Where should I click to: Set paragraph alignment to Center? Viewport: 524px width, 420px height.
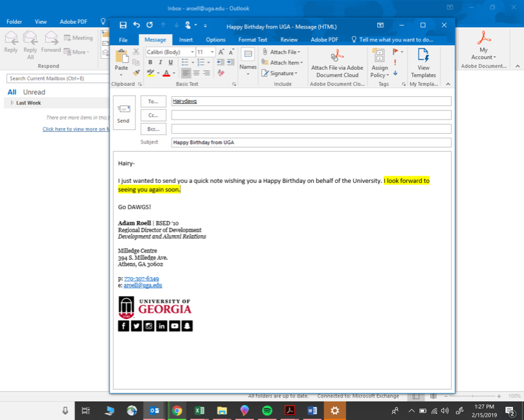196,72
